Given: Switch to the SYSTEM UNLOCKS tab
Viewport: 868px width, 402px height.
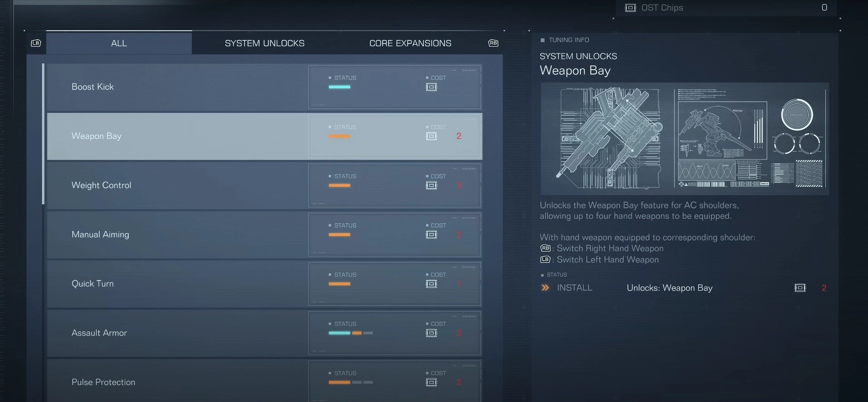Looking at the screenshot, I should (264, 43).
